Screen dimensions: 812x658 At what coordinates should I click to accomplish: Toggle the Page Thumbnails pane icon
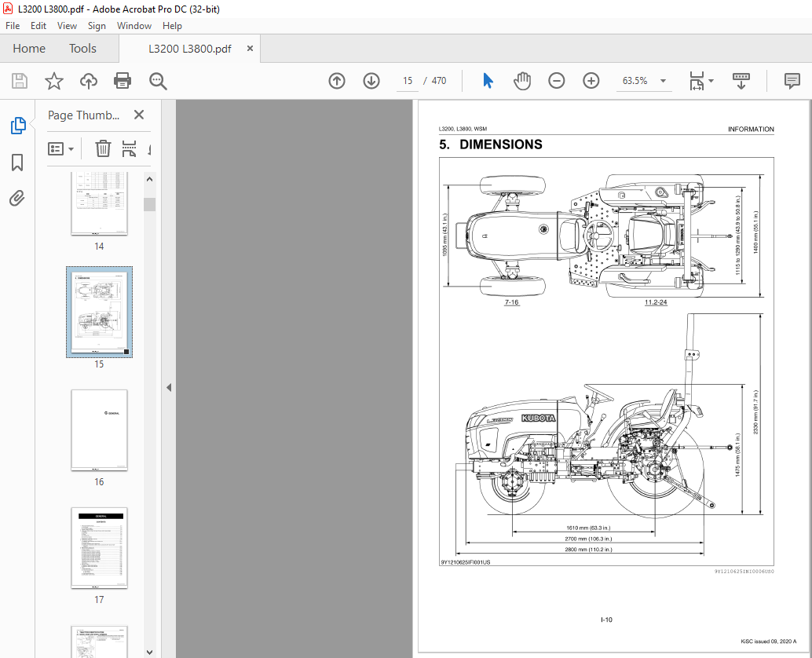[17, 126]
